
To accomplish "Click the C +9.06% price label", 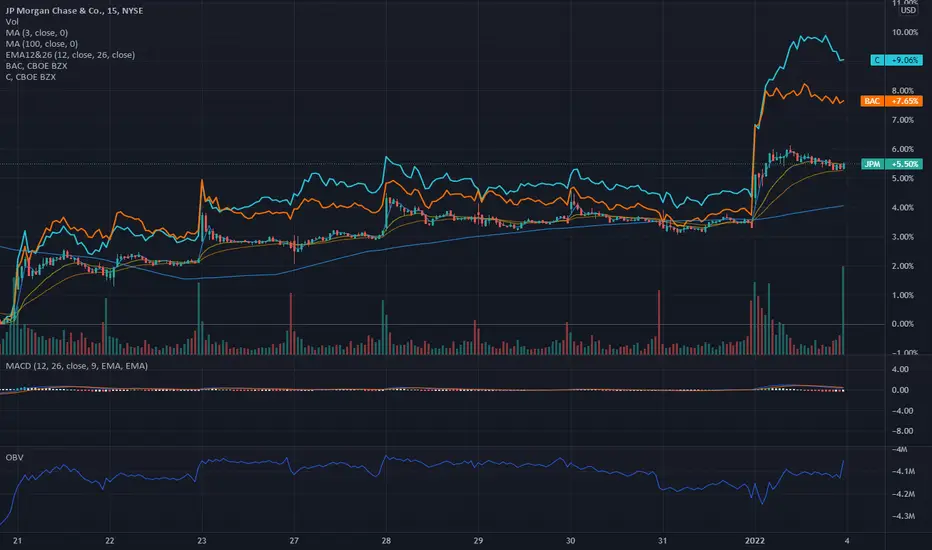I will (x=896, y=60).
